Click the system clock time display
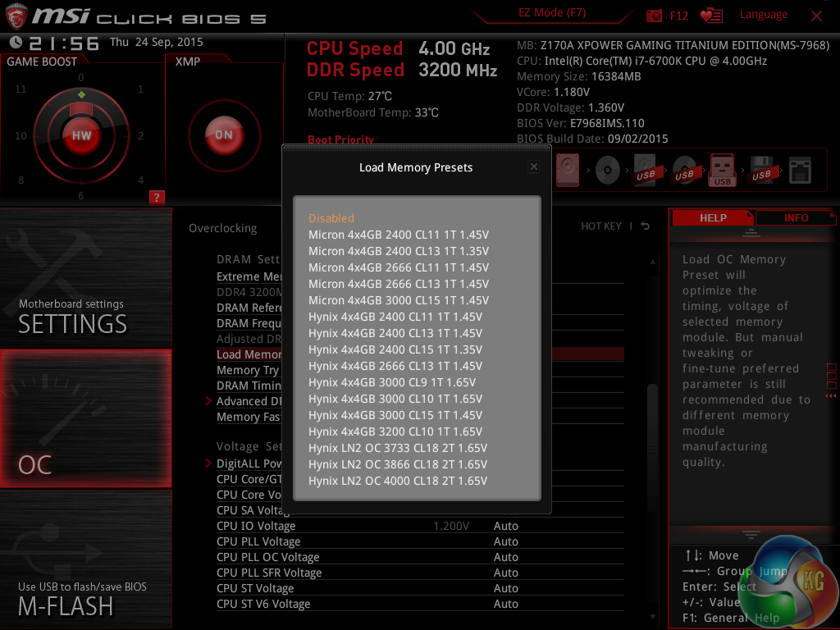This screenshot has height=630, width=840. point(64,43)
